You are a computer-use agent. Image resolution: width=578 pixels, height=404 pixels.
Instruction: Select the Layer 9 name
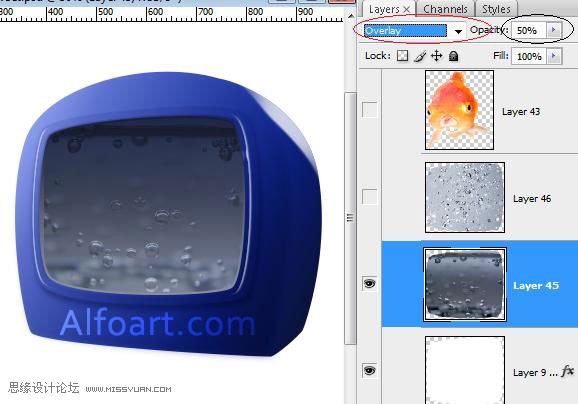coord(535,373)
